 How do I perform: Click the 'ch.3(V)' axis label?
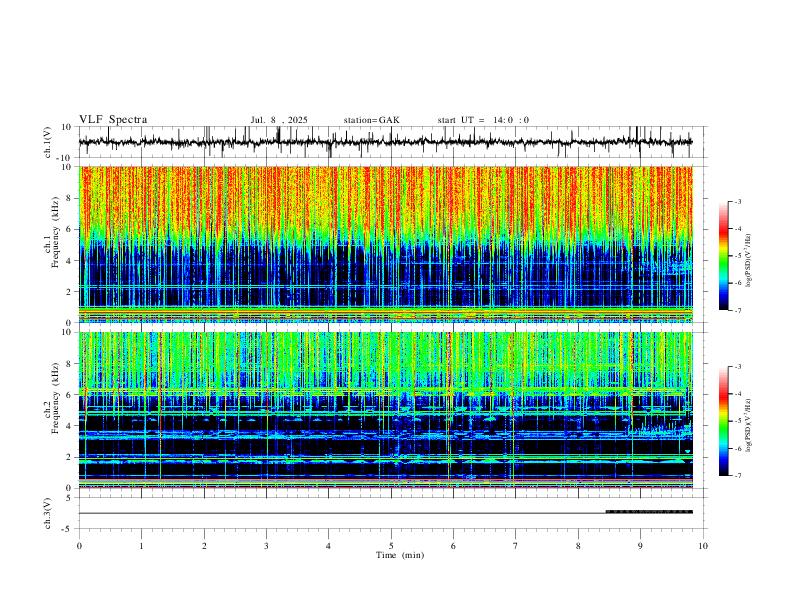click(48, 513)
